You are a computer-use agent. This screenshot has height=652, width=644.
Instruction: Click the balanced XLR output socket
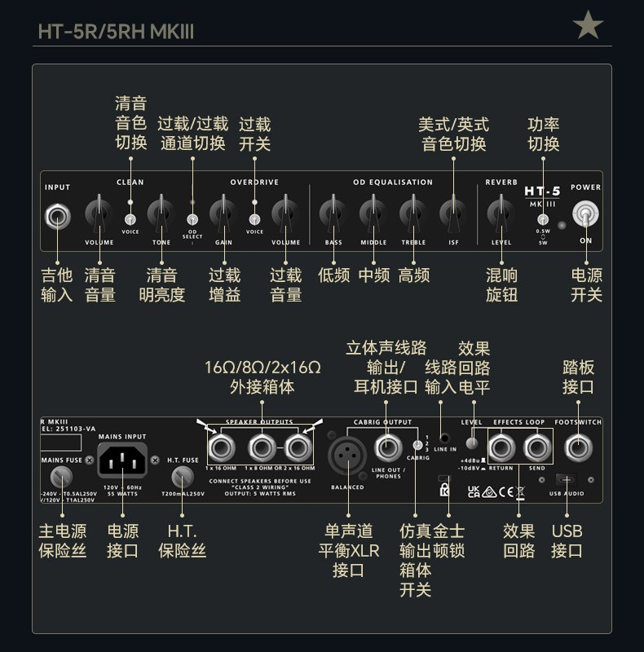coord(347,456)
